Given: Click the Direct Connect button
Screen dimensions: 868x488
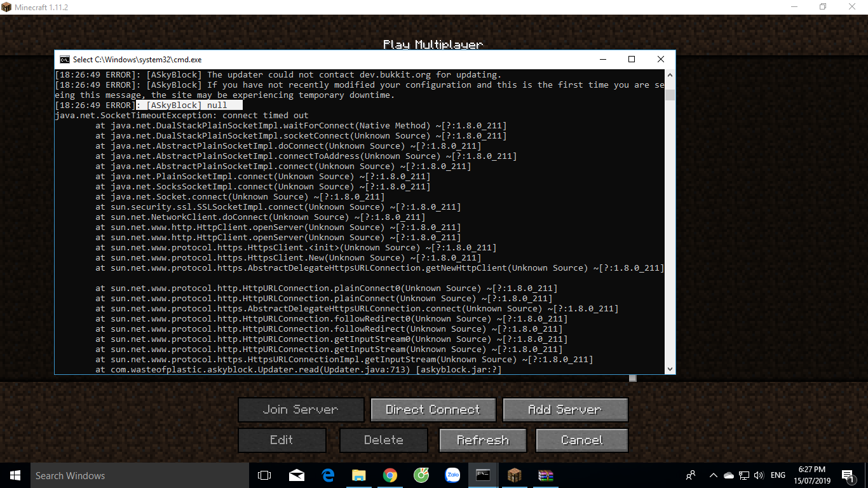Looking at the screenshot, I should pyautogui.click(x=433, y=410).
